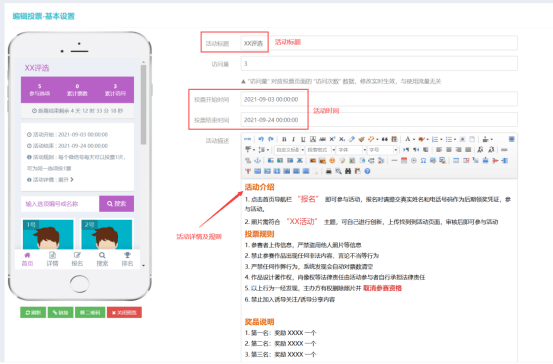Viewport: 553px width, 364px height.
Task: Activate the format painter brush
Action: [361, 139]
